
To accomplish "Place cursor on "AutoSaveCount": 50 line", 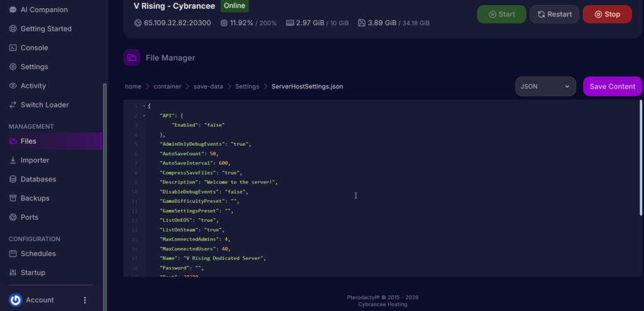I will [189, 153].
